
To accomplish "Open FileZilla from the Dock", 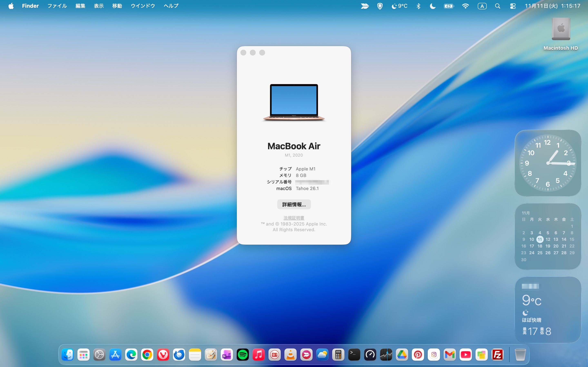I will click(497, 355).
